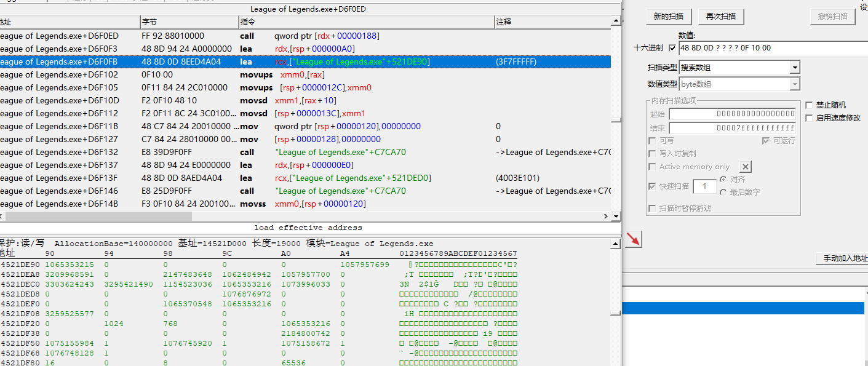Click hex value 1076876972
This screenshot has width=868, height=366.
(x=247, y=294)
